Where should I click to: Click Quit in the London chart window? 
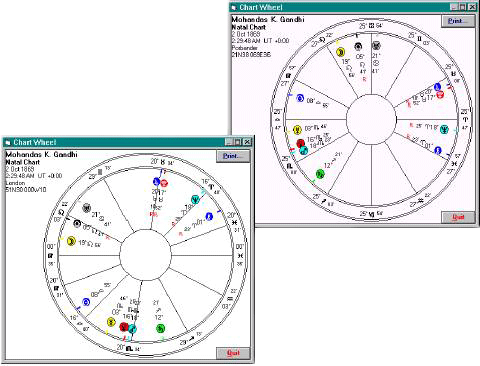coord(233,353)
